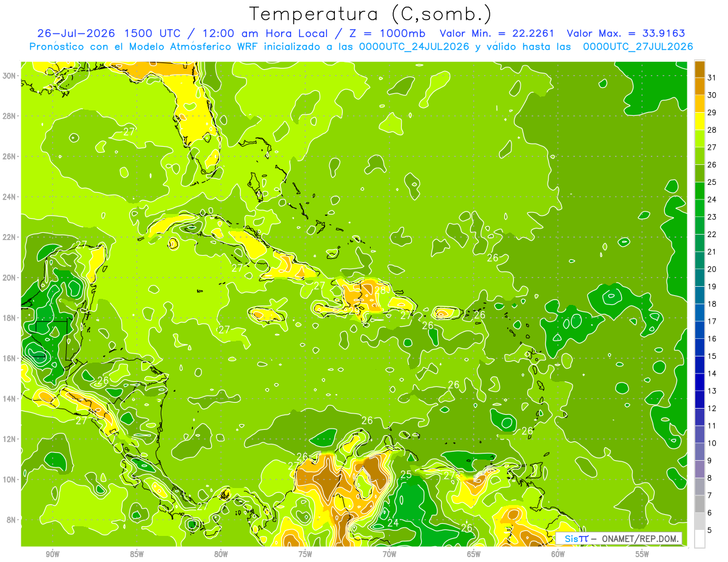Pick legend band between 30 and 31
Viewport: 728px width, 562px height.
click(699, 85)
